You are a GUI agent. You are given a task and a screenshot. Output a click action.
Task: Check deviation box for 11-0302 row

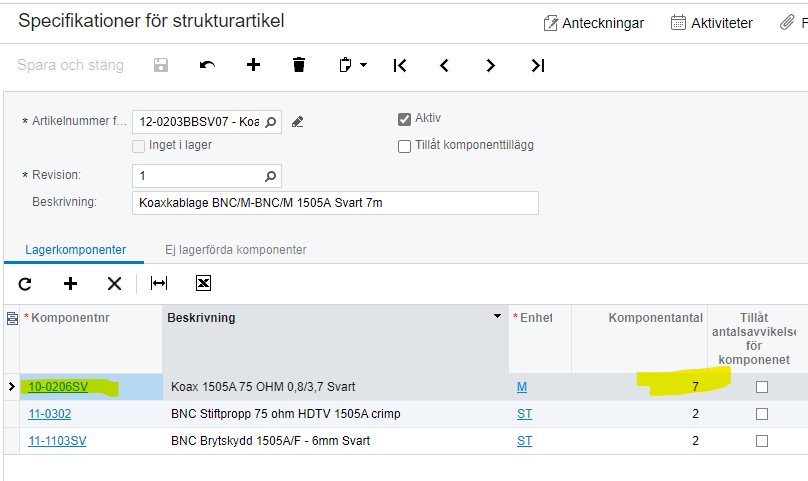[762, 414]
